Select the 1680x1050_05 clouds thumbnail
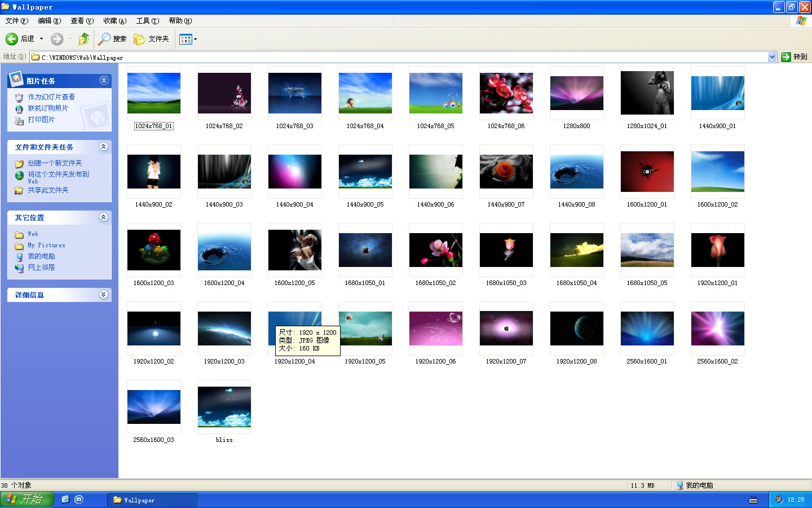Screen dimensions: 812x508 pos(647,250)
